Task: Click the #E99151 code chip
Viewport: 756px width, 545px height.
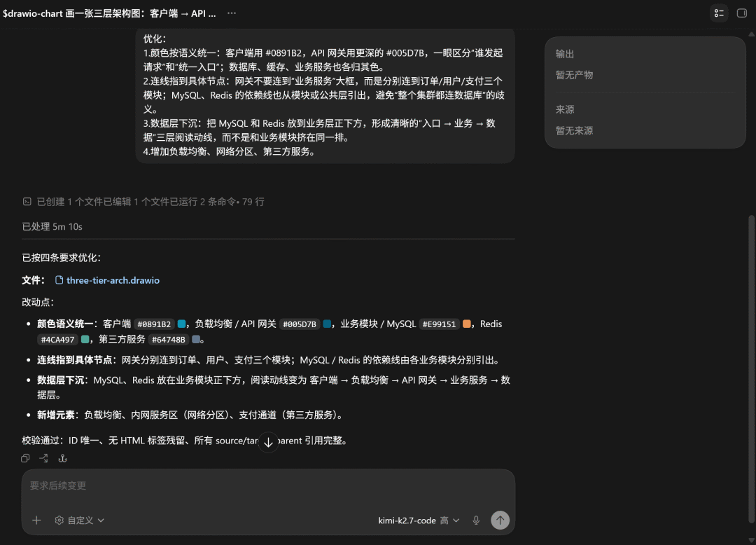Action: pos(439,324)
